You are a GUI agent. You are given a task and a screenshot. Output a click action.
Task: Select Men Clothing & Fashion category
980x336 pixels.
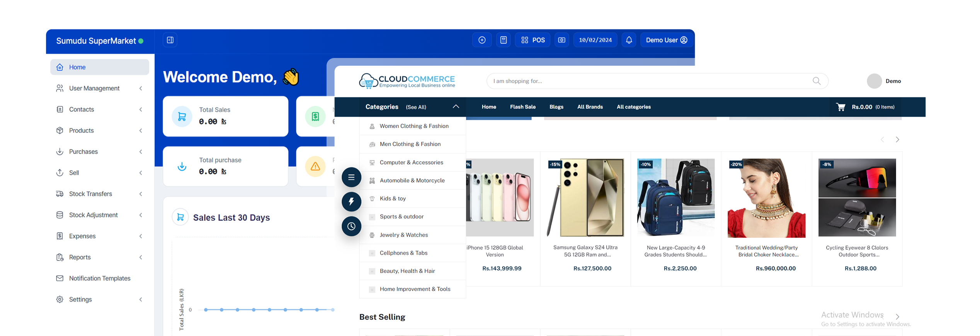tap(412, 144)
